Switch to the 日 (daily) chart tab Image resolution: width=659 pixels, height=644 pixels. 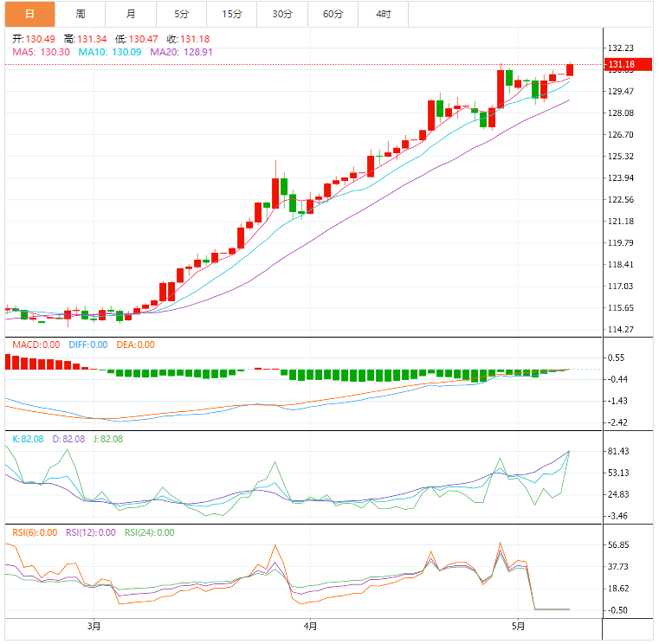pyautogui.click(x=29, y=14)
